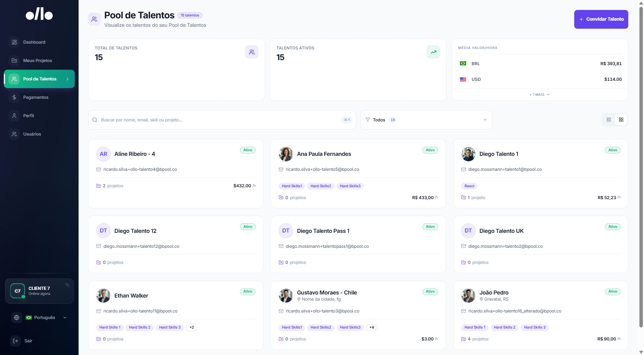
Task: Click the Total de Talentos people icon
Action: point(251,52)
